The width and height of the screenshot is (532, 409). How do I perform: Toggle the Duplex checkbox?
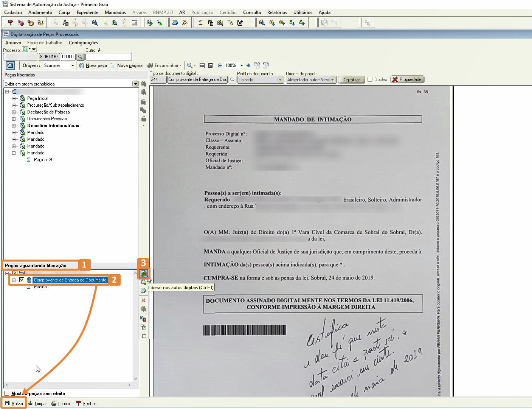(370, 79)
